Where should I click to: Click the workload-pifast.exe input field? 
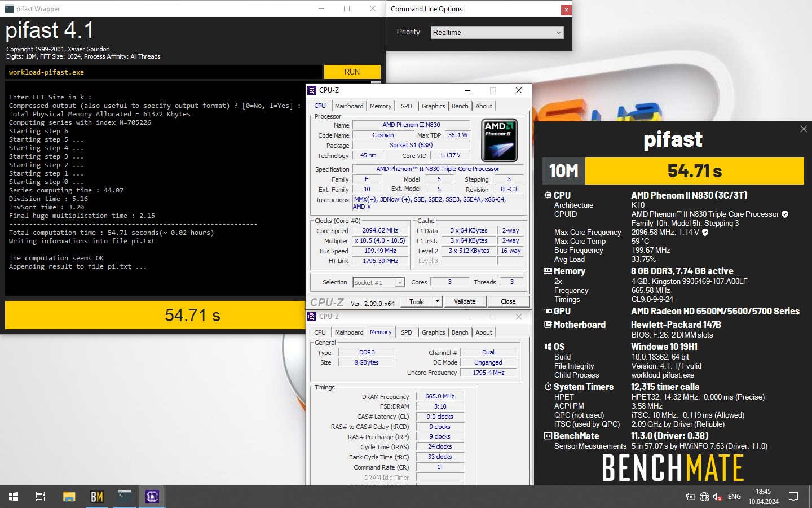point(164,72)
